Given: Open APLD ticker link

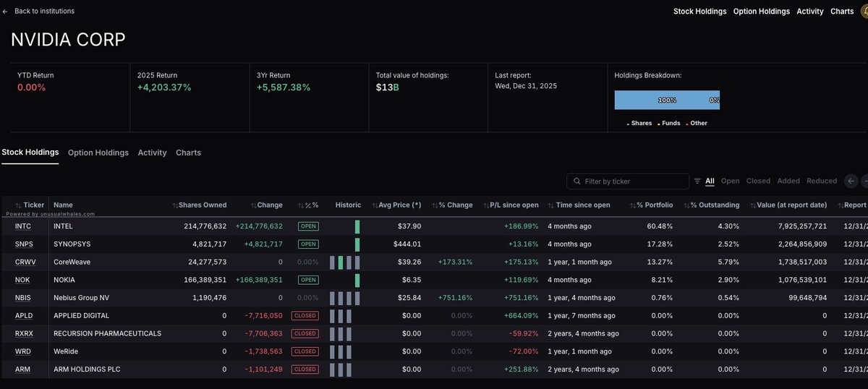Looking at the screenshot, I should 24,315.
